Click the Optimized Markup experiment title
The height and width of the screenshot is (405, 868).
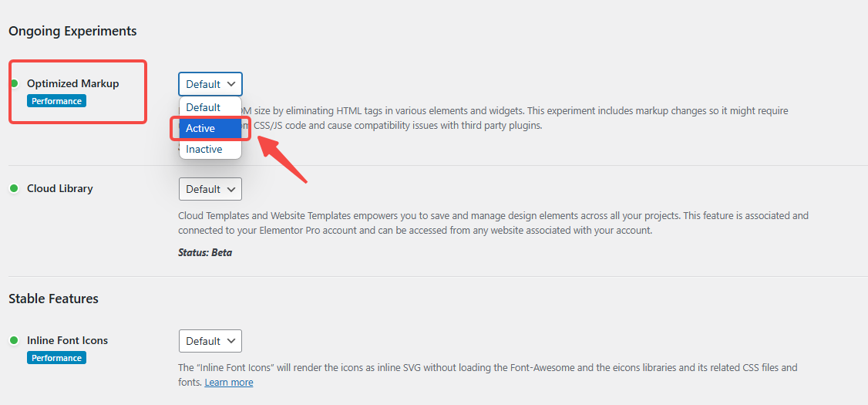coord(72,83)
